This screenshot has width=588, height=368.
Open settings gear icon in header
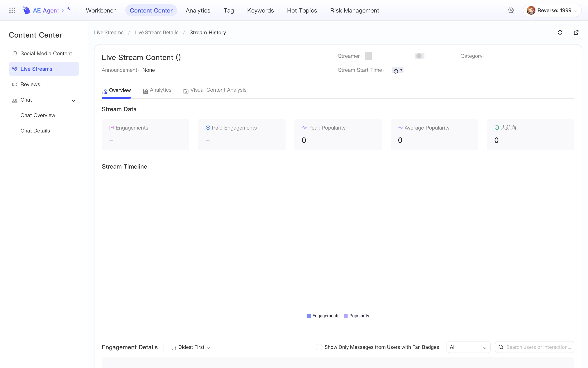pyautogui.click(x=511, y=10)
